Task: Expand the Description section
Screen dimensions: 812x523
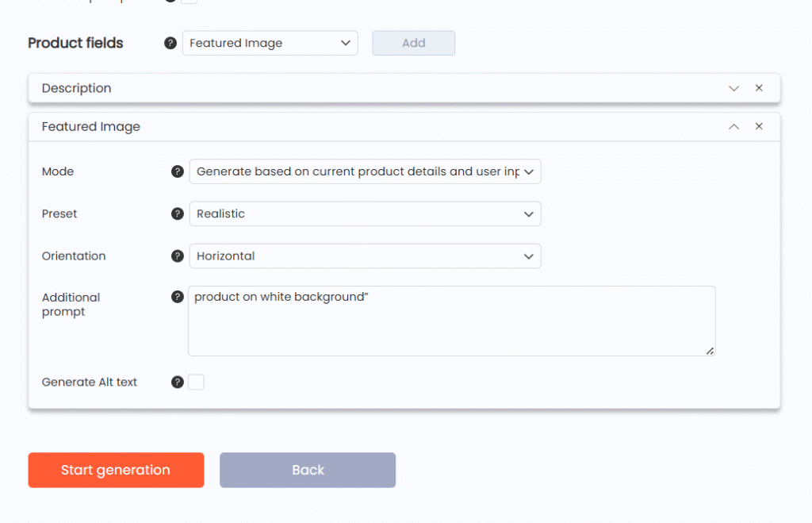Action: 733,88
